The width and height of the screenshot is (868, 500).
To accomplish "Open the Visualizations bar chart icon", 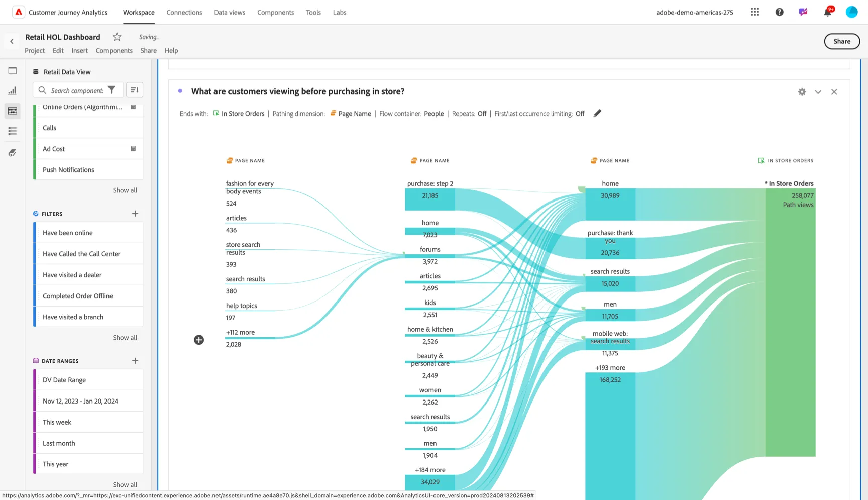I will click(13, 91).
